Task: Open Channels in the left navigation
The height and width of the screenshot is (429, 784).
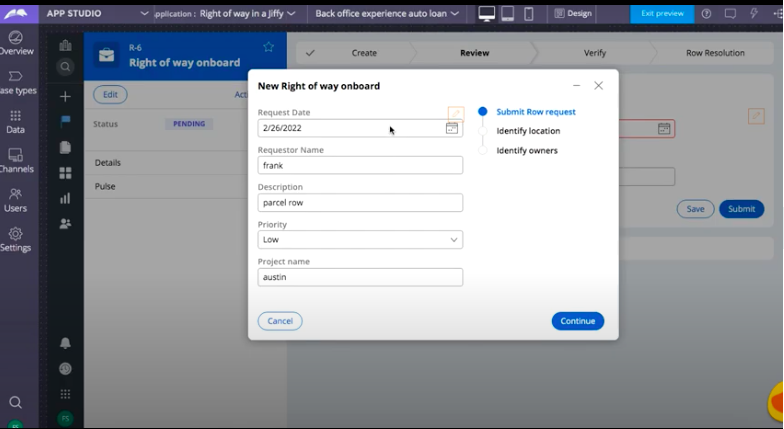Action: tap(16, 162)
